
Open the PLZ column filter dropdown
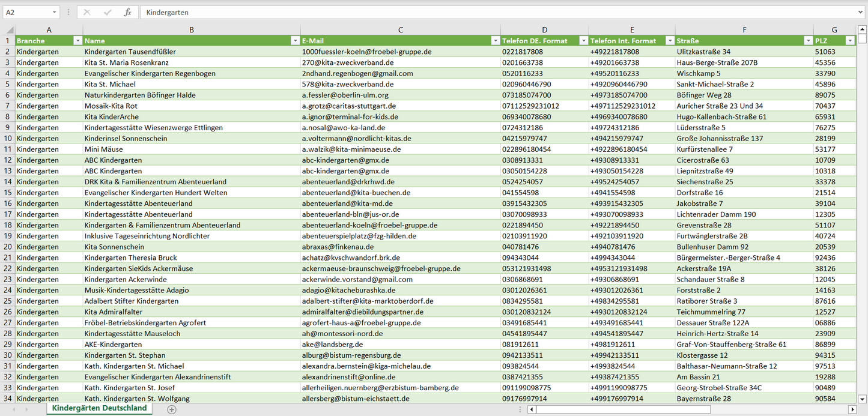pos(849,41)
